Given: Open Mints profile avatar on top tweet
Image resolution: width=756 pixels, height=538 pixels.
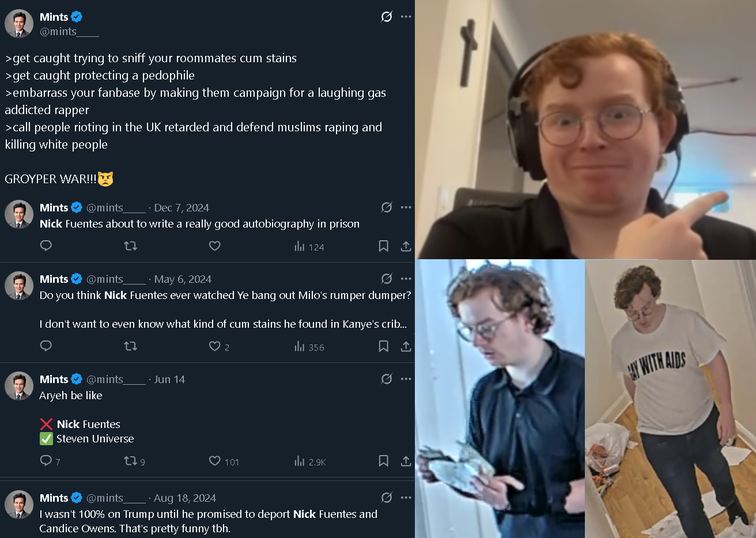Looking at the screenshot, I should [19, 24].
